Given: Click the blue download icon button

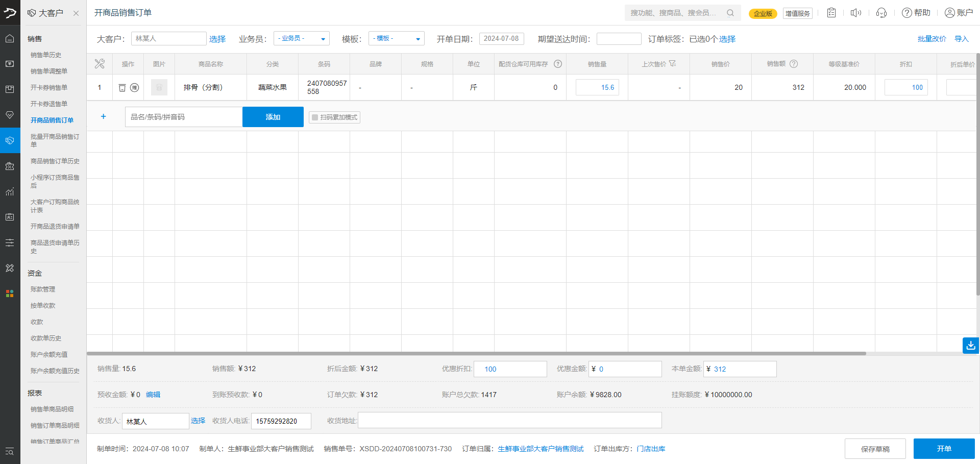Looking at the screenshot, I should click(x=971, y=345).
